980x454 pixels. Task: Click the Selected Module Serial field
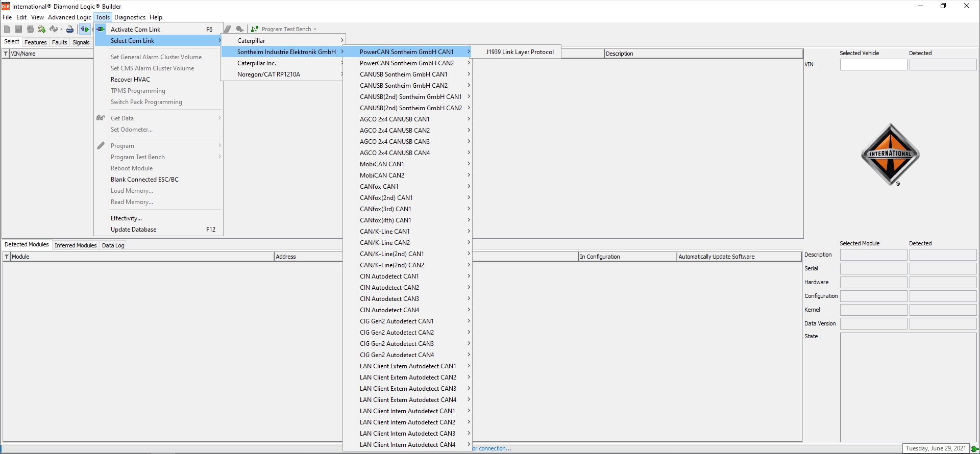(873, 269)
